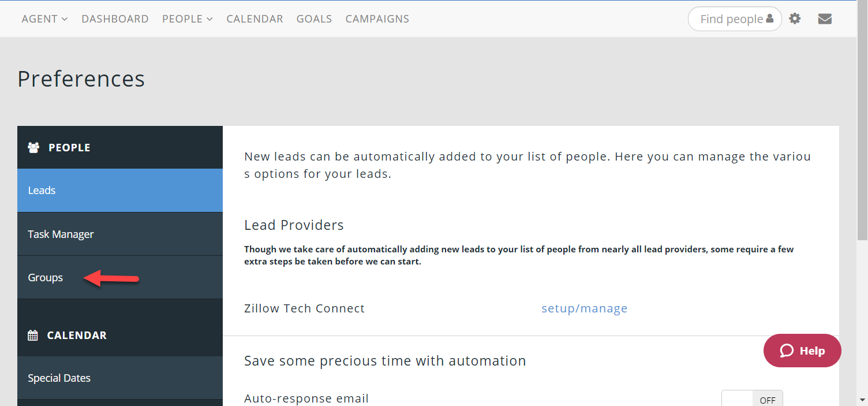Screen dimensions: 868x406
Task: Click the Calendar icon in sidebar
Action: (x=33, y=336)
